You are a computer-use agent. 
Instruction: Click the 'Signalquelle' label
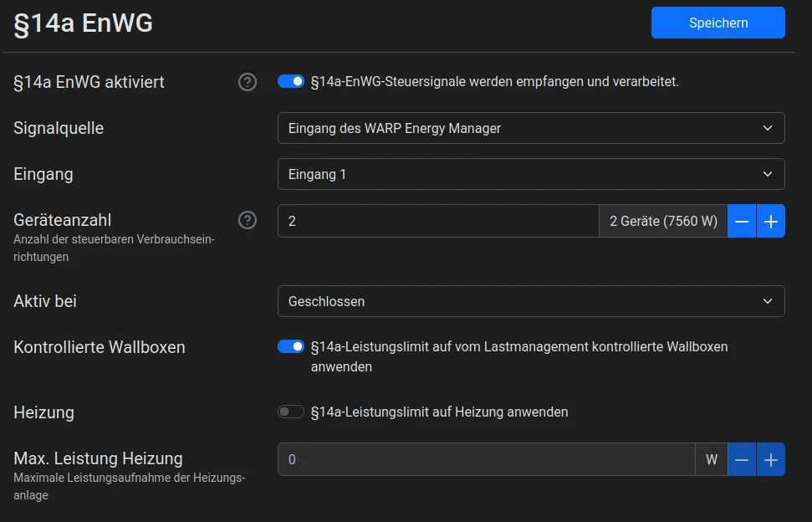pyautogui.click(x=59, y=128)
